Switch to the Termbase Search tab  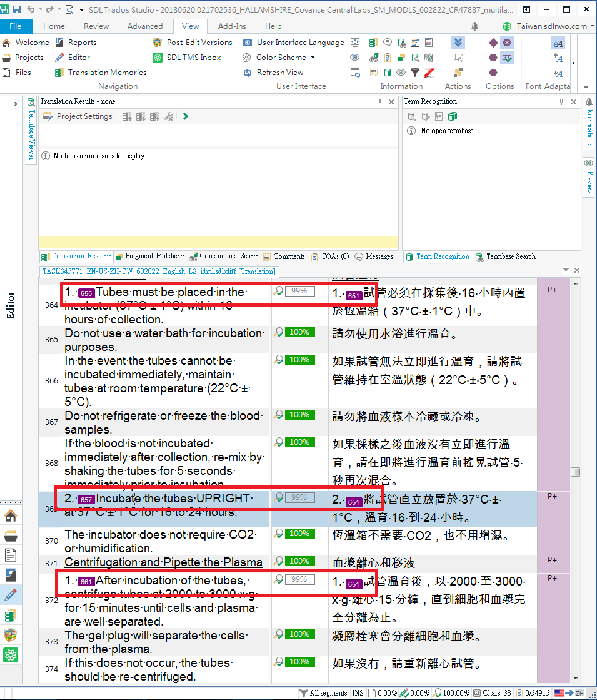(x=506, y=256)
